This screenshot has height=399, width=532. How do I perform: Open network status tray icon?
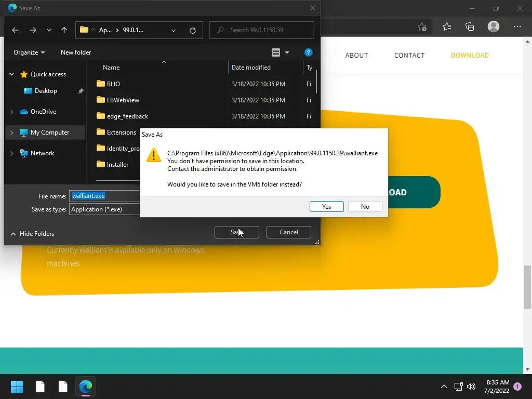pyautogui.click(x=458, y=387)
